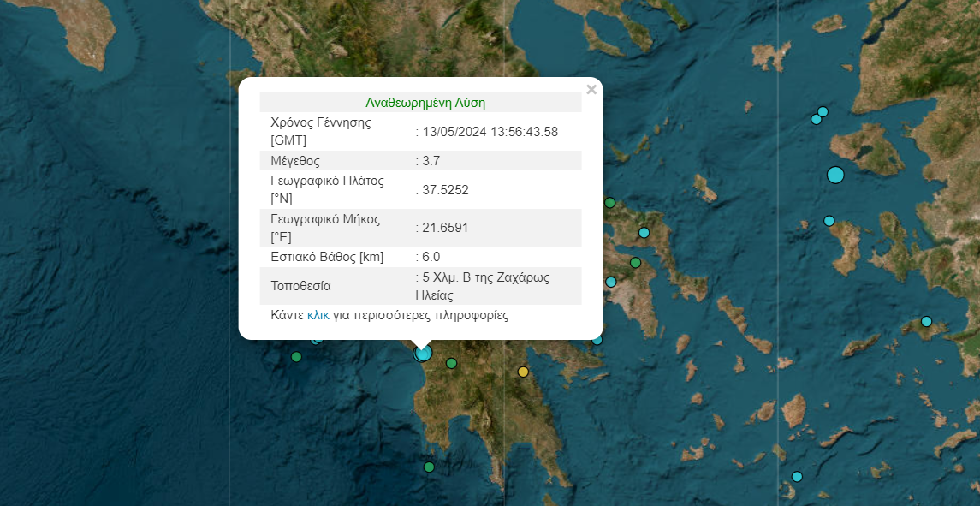Select the southernmost cyan marker near the bottom edge
This screenshot has width=980, height=506.
point(796,477)
